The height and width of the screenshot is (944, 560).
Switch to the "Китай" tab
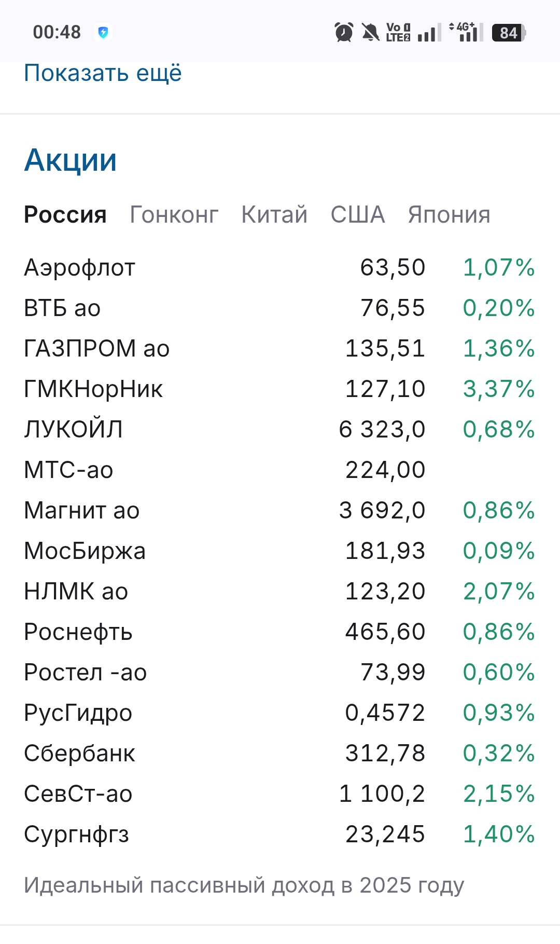[274, 215]
